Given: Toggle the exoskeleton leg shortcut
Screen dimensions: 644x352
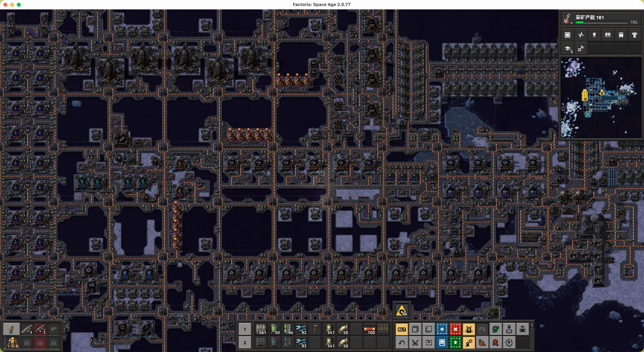Looking at the screenshot, I should pyautogui.click(x=469, y=343).
